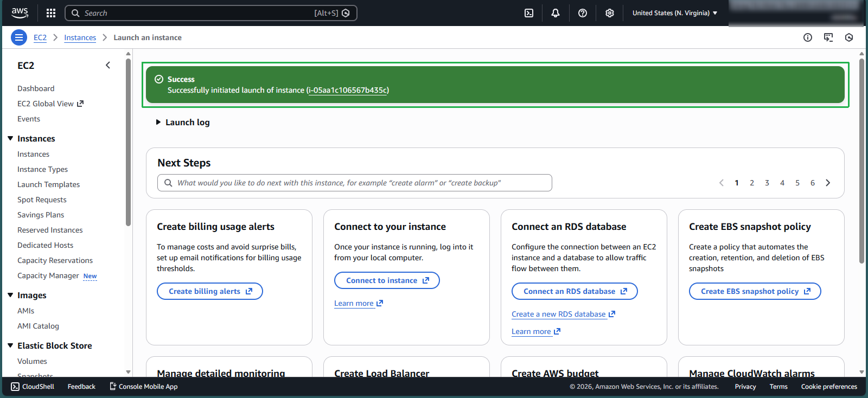Image resolution: width=868 pixels, height=398 pixels.
Task: Select page 1 of Next Steps
Action: tap(737, 183)
